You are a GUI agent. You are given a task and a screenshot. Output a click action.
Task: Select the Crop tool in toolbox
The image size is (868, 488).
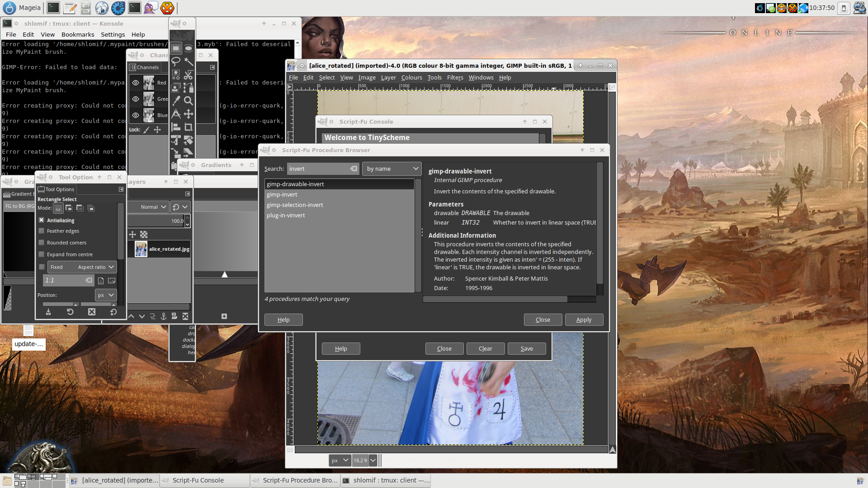[189, 127]
